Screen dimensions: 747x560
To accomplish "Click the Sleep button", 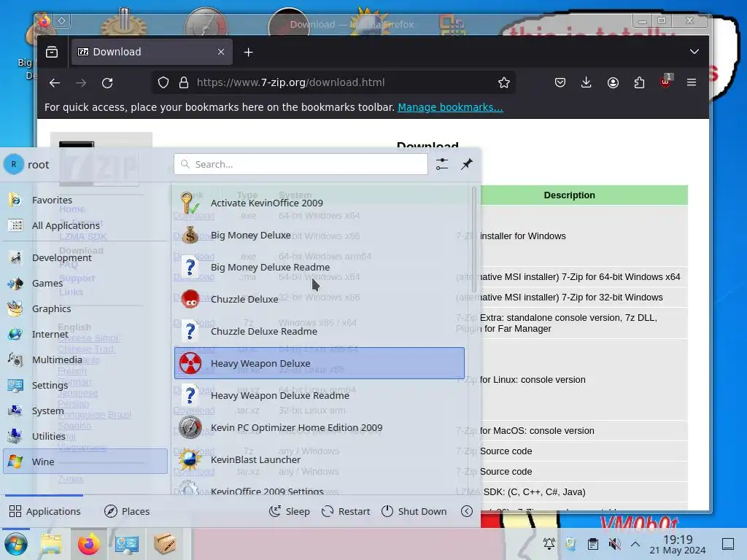I will pos(290,511).
